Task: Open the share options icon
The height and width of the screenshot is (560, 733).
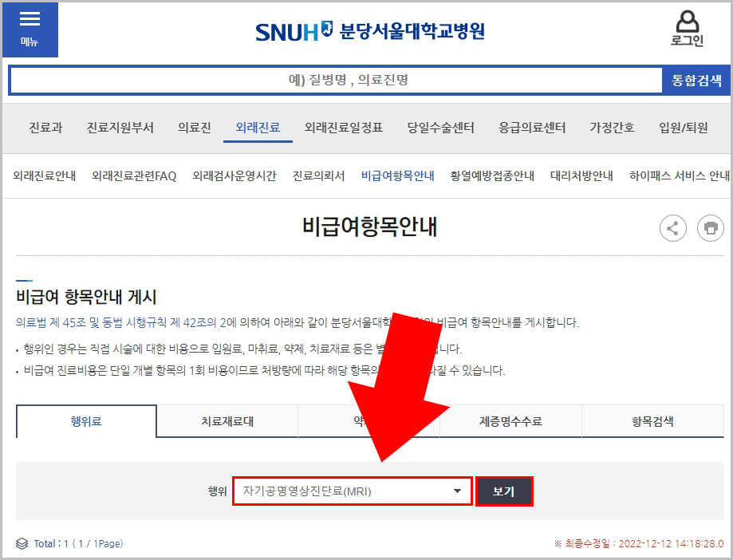Action: tap(672, 228)
